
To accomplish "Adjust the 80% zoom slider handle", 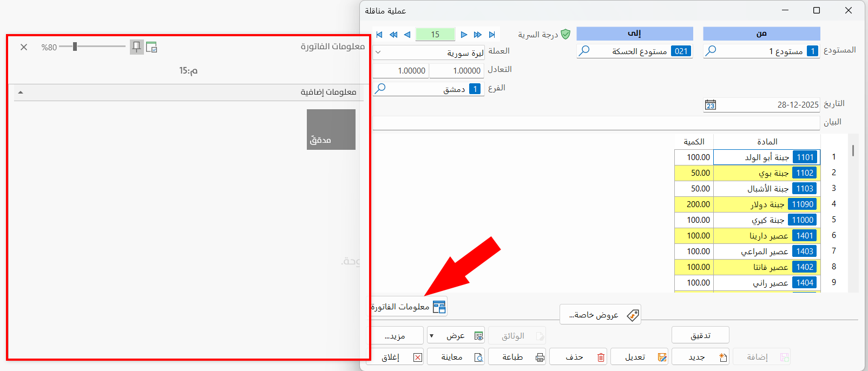I will 75,47.
